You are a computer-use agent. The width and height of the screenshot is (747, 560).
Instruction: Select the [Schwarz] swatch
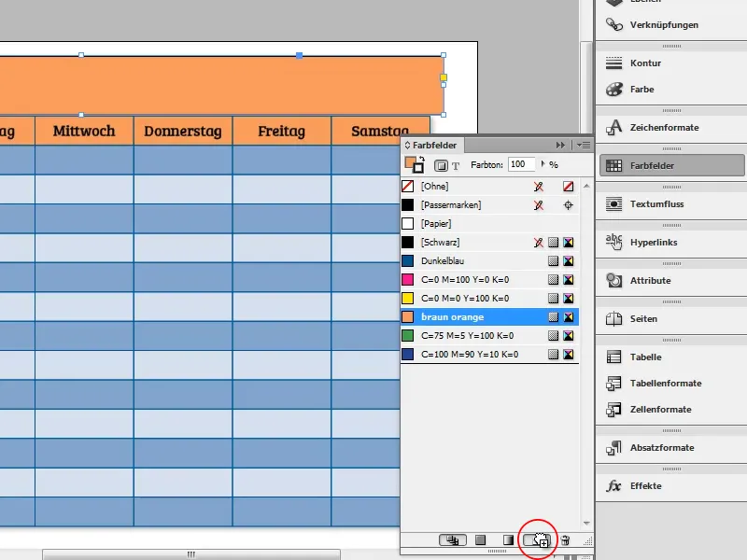tap(489, 243)
